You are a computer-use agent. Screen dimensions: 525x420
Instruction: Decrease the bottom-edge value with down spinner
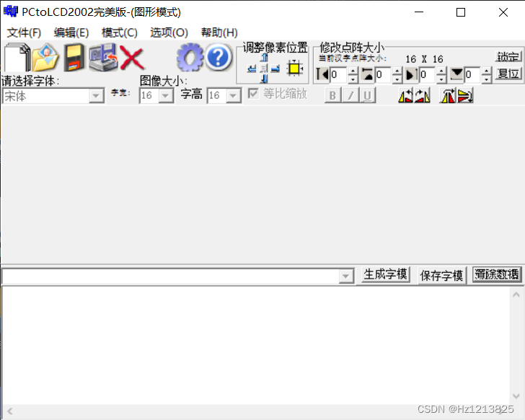click(487, 79)
